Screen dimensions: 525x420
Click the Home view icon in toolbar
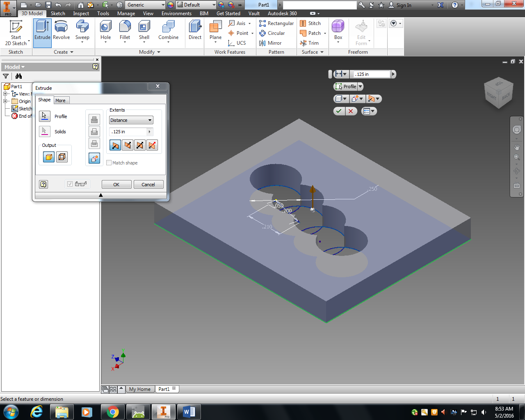(x=80, y=5)
